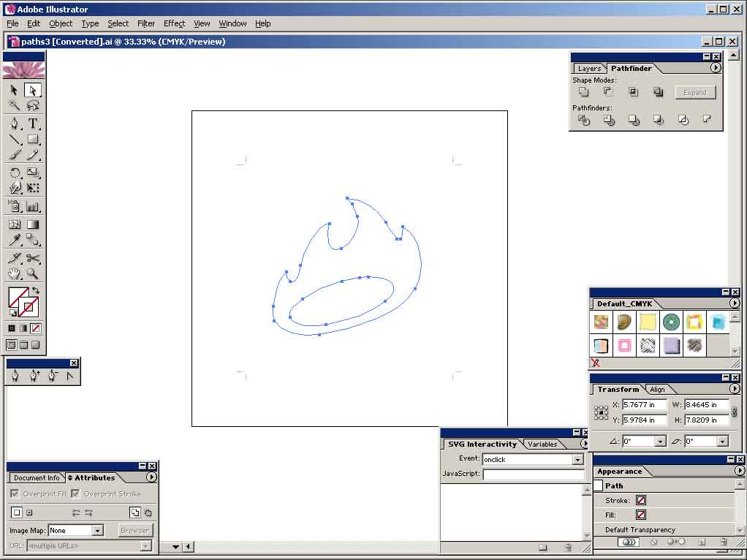Switch to Full Screen Mode with Menu Bar

point(23,344)
